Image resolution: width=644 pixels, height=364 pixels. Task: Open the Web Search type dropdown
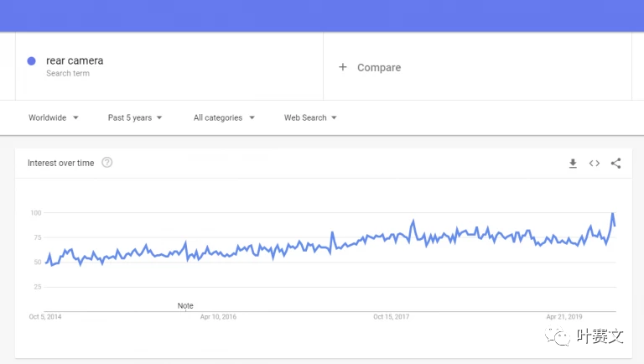(x=310, y=118)
